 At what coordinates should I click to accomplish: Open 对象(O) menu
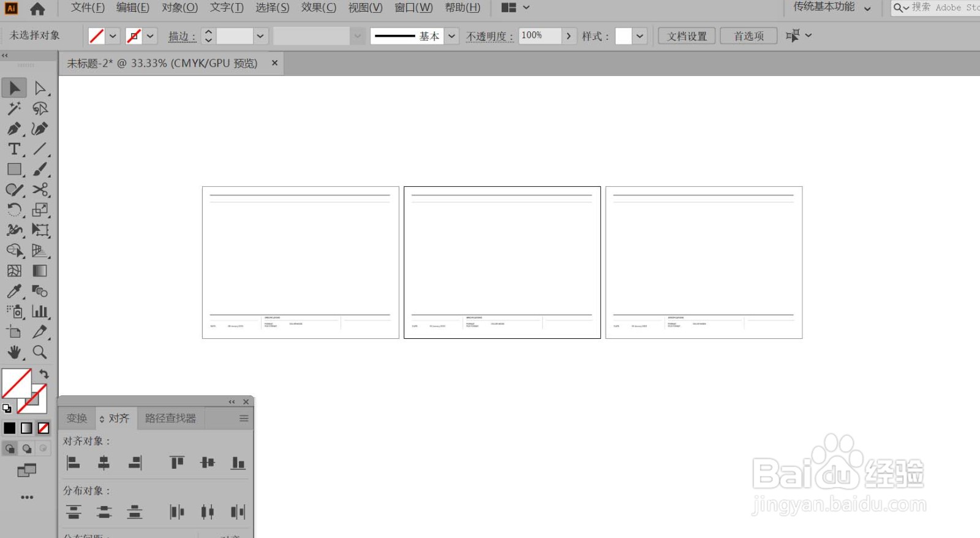(180, 8)
